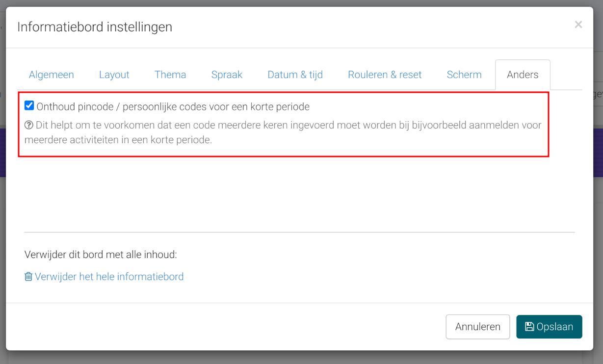Click the trash can icon
This screenshot has height=364, width=603.
tap(28, 277)
